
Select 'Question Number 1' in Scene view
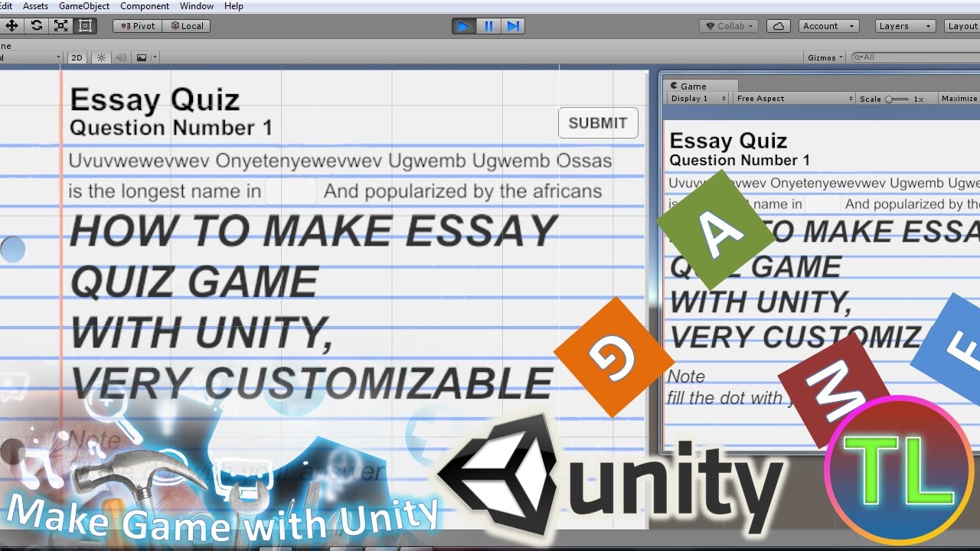171,128
